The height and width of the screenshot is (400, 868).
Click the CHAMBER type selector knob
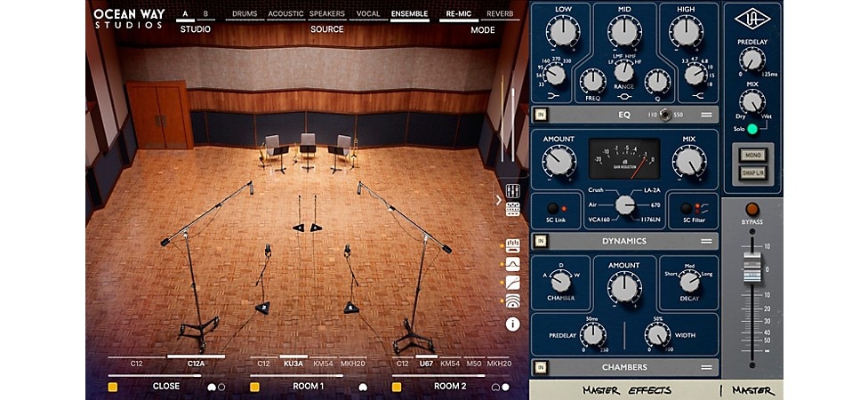[x=561, y=282]
